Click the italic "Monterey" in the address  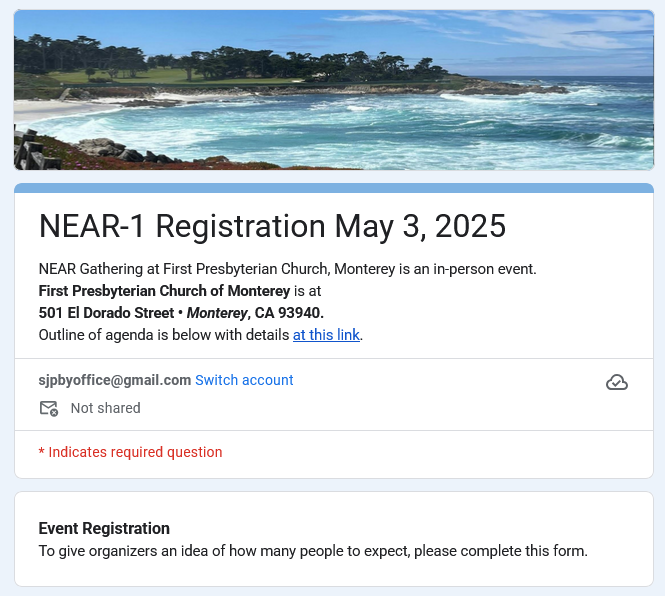tap(216, 313)
